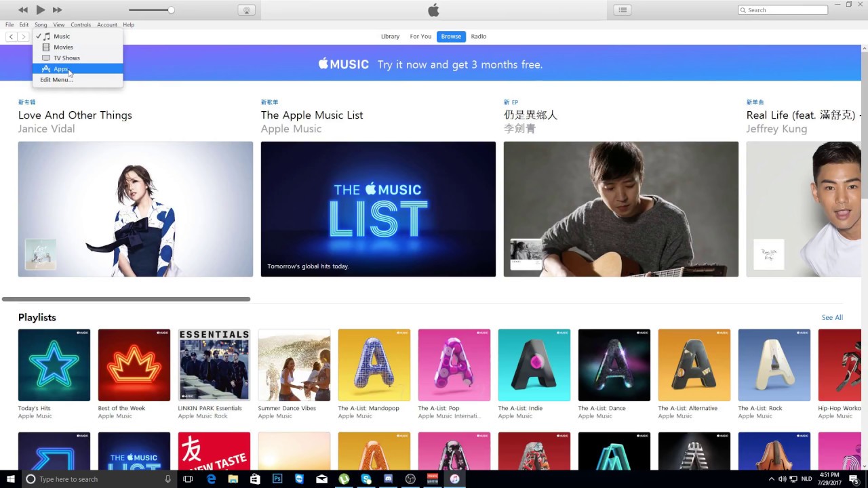Click the rewind previous track button

pos(23,9)
